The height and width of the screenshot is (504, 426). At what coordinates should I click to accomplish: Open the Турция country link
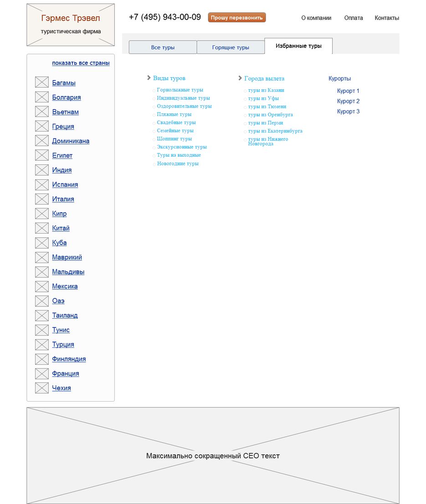pos(63,344)
